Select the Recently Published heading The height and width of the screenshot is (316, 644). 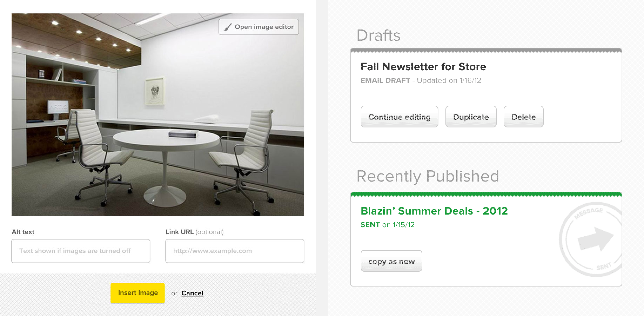click(x=428, y=176)
